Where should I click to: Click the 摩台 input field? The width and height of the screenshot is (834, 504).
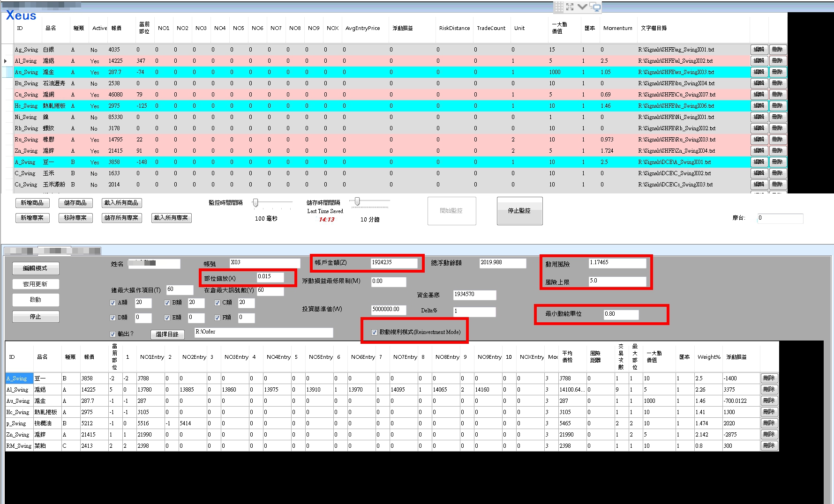tap(780, 218)
